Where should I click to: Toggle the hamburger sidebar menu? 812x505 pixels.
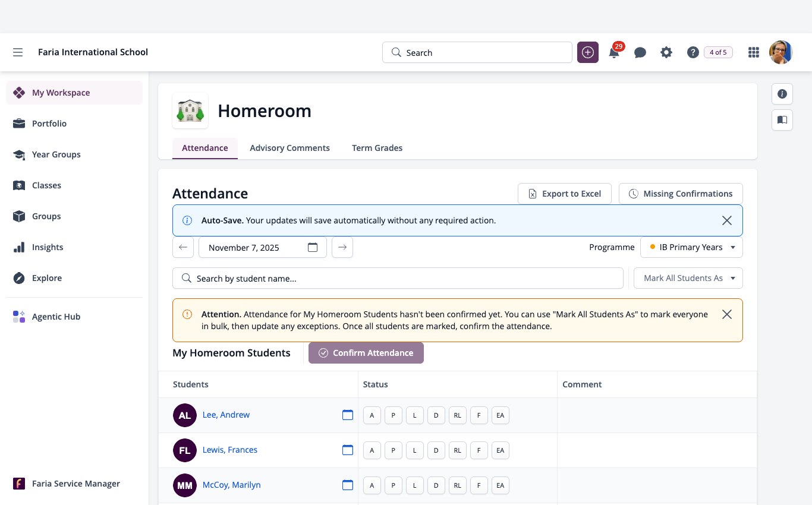pyautogui.click(x=18, y=52)
